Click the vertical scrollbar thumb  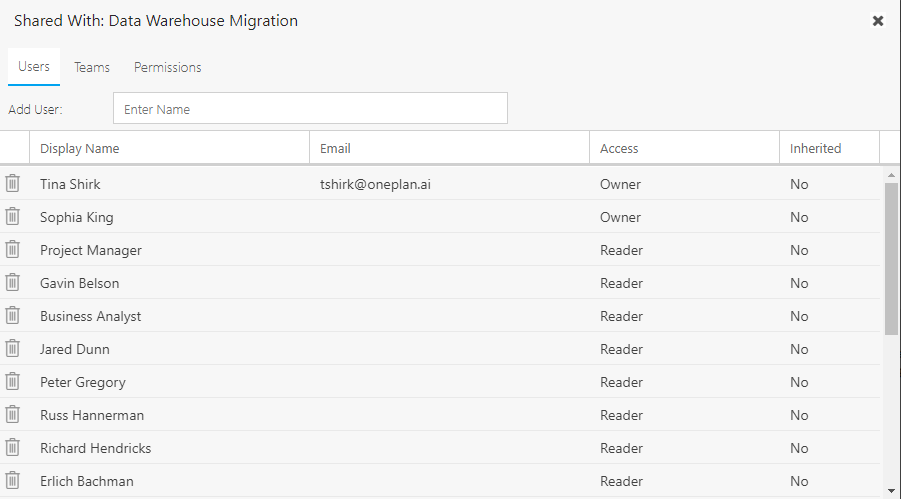(x=891, y=259)
